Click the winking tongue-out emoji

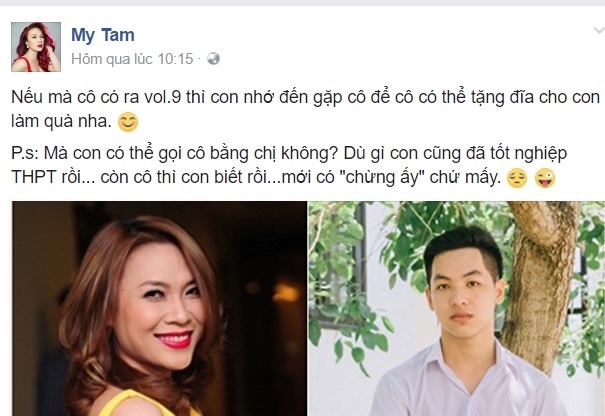545,178
